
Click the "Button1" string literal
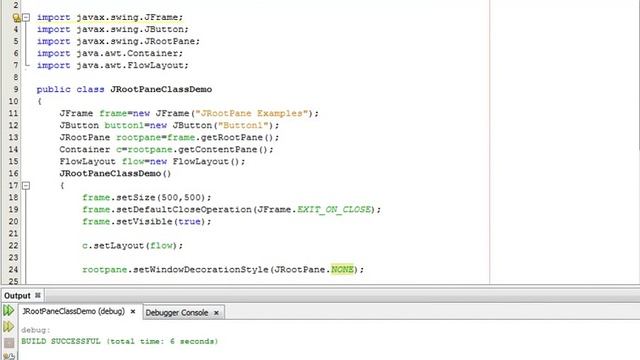pos(243,125)
